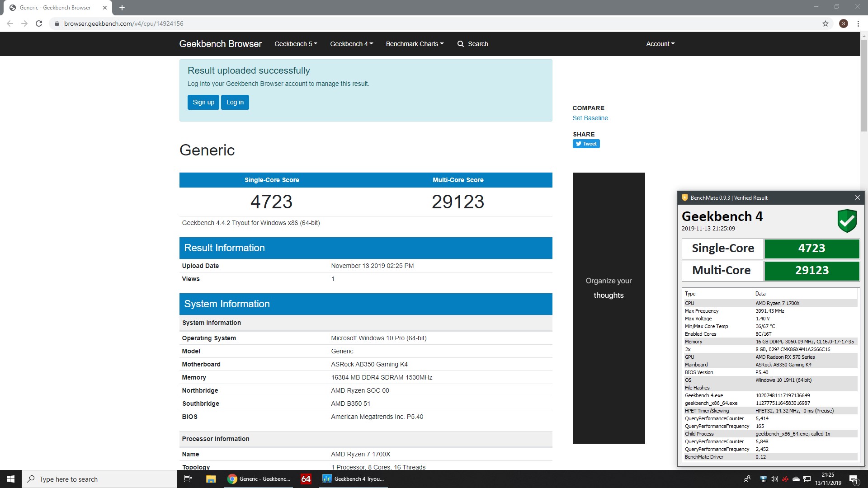868x488 pixels.
Task: Open the network status tray icon
Action: click(x=807, y=479)
